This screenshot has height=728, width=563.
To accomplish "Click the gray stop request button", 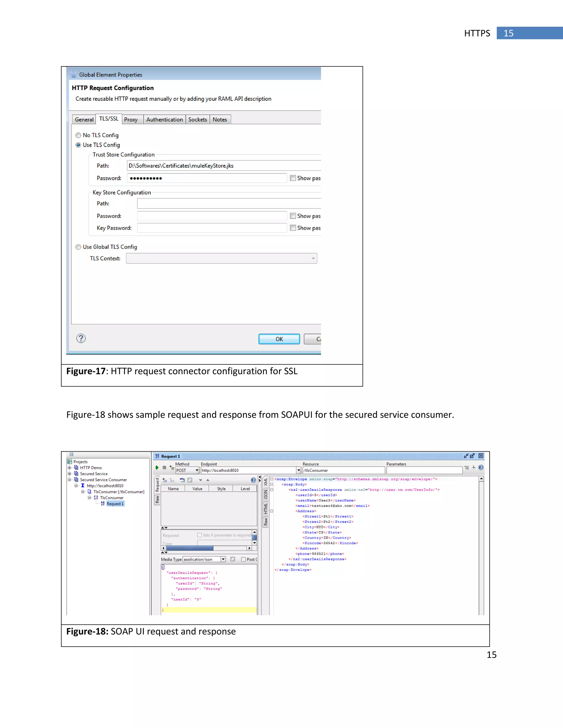I will [x=164, y=468].
